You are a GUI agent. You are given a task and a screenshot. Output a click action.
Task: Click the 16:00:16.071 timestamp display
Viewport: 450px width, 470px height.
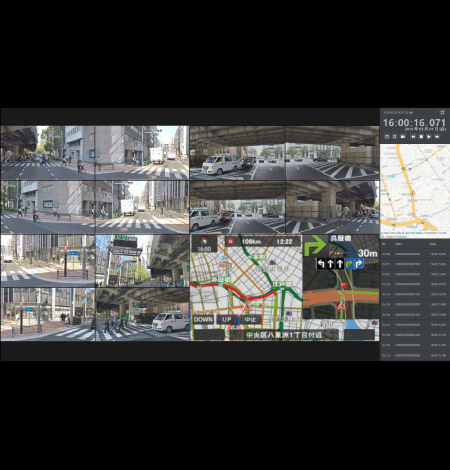pyautogui.click(x=414, y=123)
